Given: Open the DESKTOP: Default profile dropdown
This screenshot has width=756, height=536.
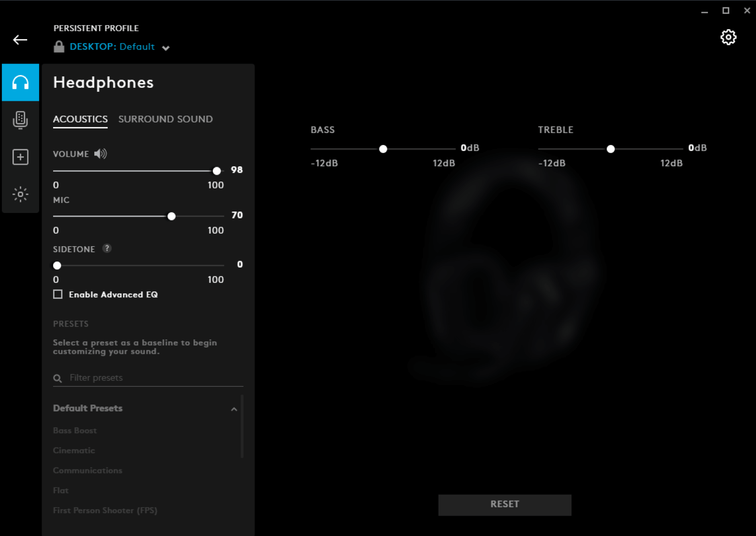Looking at the screenshot, I should click(119, 47).
